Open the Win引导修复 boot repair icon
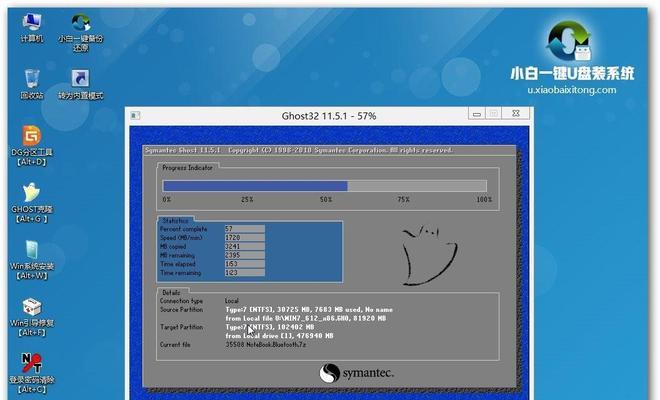 click(x=31, y=307)
